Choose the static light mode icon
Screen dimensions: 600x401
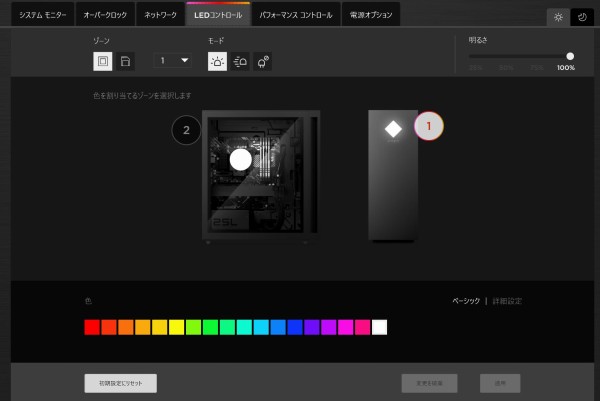(217, 61)
